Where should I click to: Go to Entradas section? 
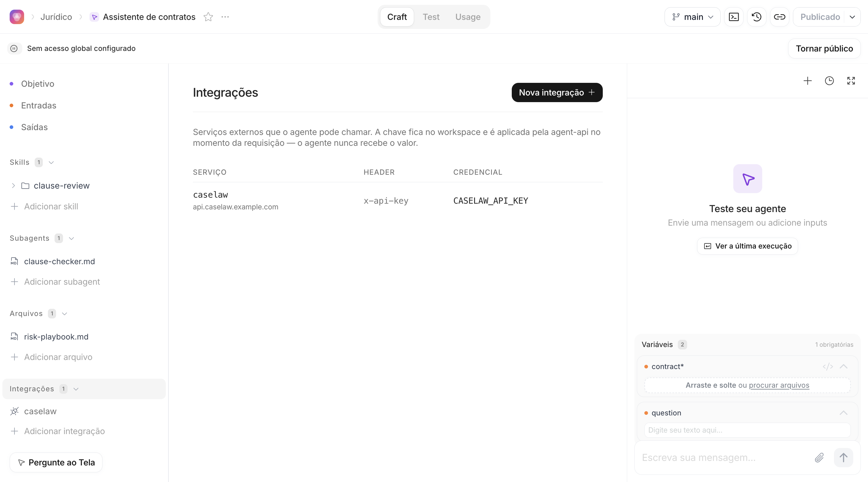pos(38,105)
